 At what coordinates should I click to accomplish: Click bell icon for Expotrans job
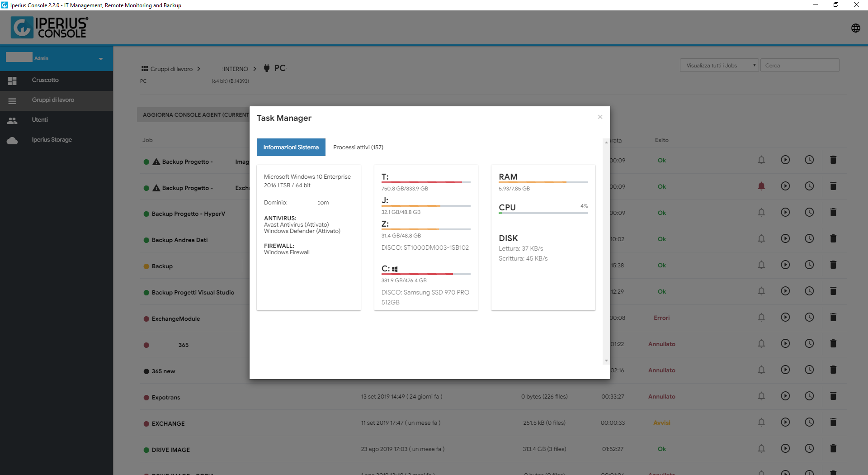click(761, 396)
